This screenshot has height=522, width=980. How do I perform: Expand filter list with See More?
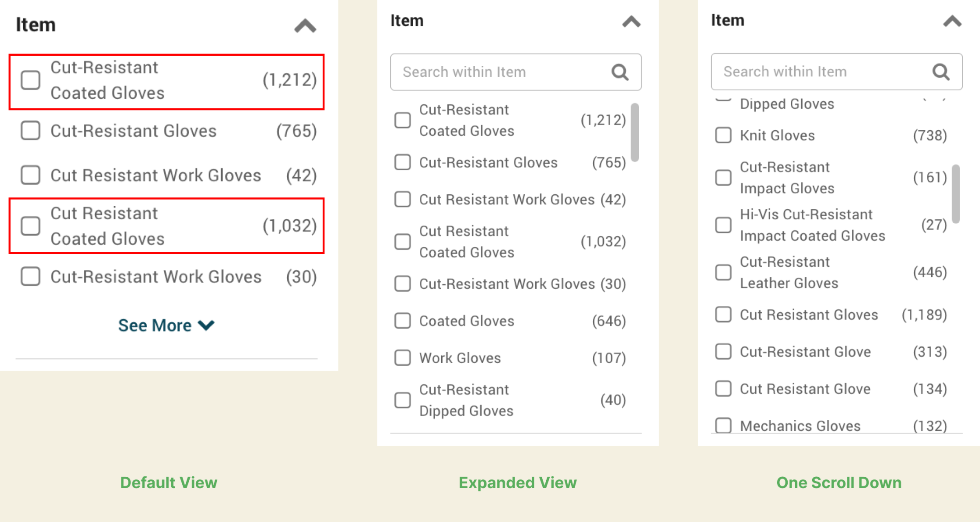click(166, 325)
